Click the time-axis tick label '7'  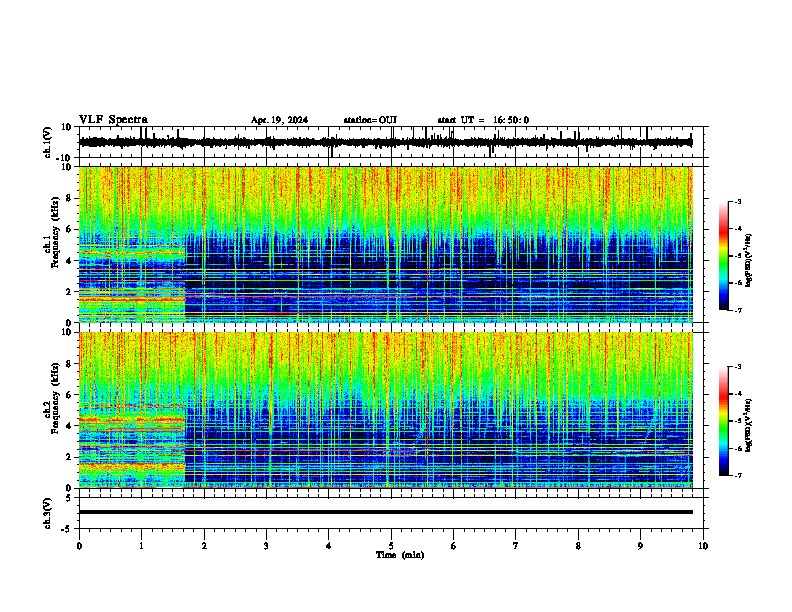[516, 546]
